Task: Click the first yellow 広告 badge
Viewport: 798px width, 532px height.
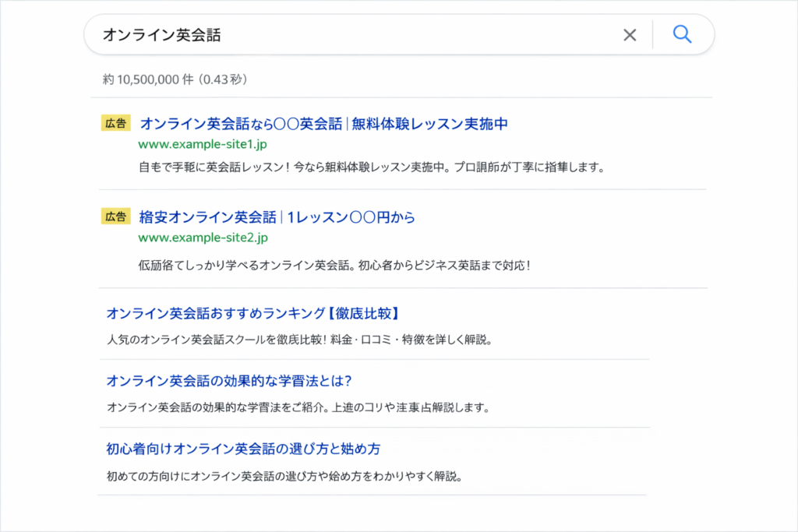Action: [116, 123]
